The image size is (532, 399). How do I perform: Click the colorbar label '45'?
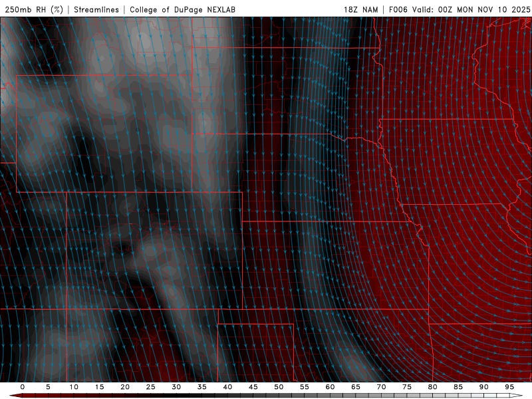253,387
